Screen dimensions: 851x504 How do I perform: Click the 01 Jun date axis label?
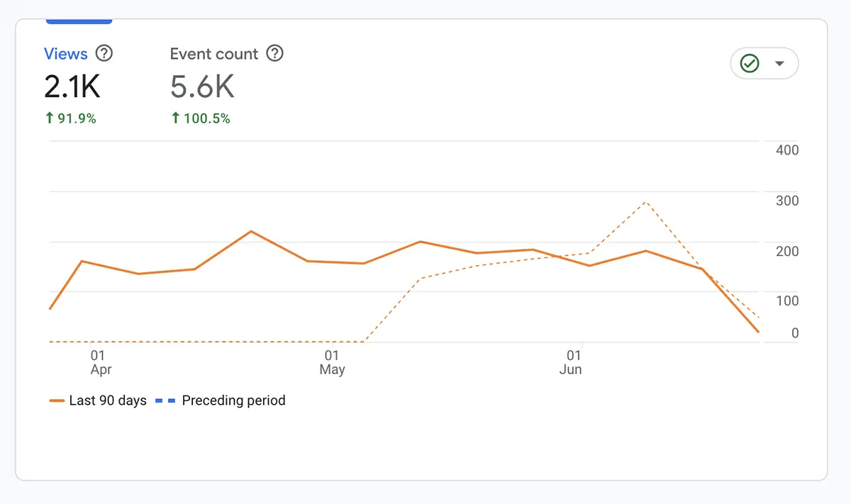(572, 362)
